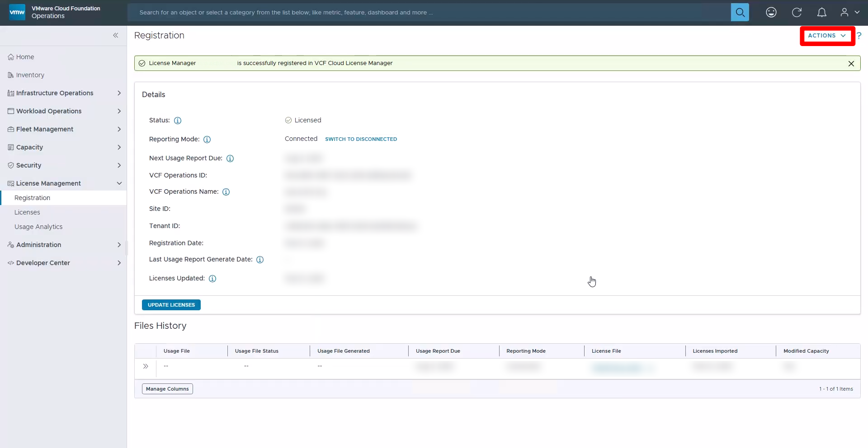868x448 pixels.
Task: Expand Workload Operations menu
Action: (x=63, y=111)
